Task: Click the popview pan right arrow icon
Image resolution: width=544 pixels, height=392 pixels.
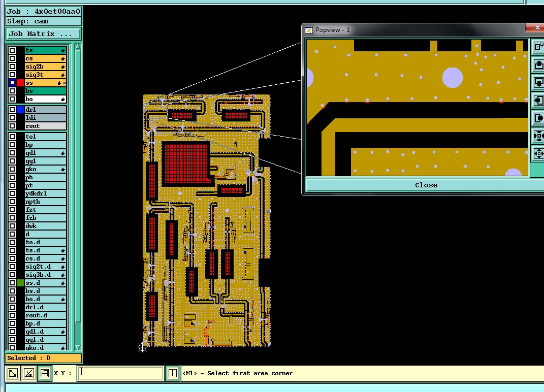Action: 538,118
